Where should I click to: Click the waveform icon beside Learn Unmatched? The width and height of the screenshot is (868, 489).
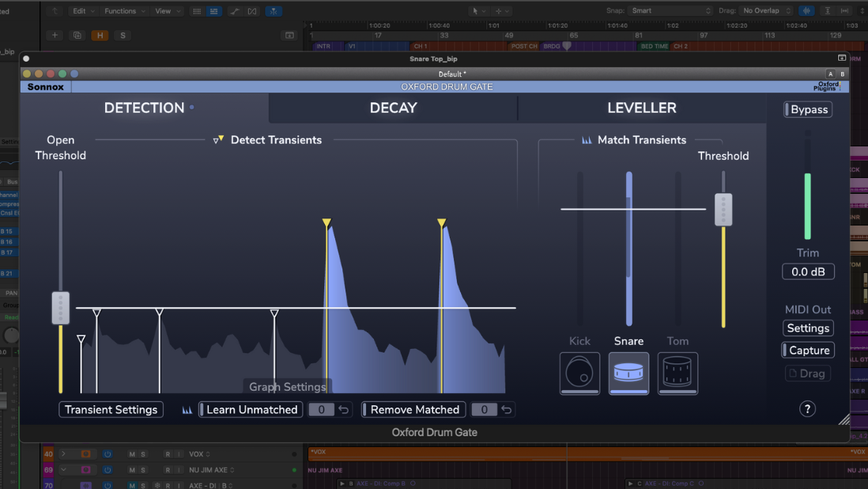click(187, 410)
